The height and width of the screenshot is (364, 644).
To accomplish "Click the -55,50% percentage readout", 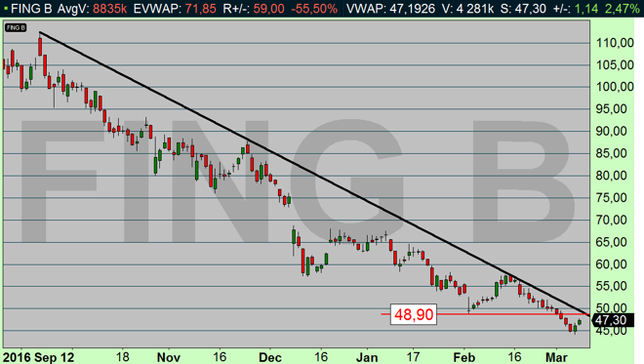I will click(314, 8).
